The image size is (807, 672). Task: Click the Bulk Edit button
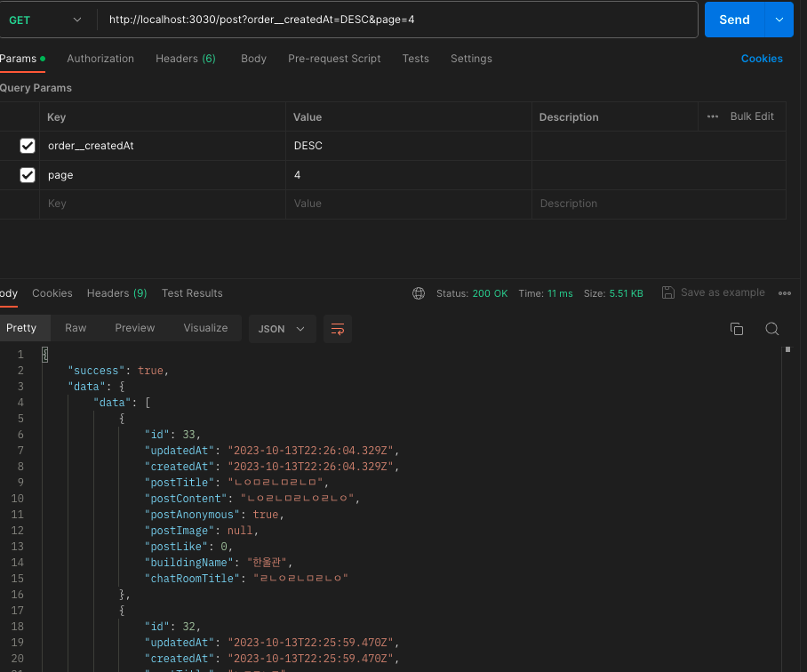[x=752, y=116]
